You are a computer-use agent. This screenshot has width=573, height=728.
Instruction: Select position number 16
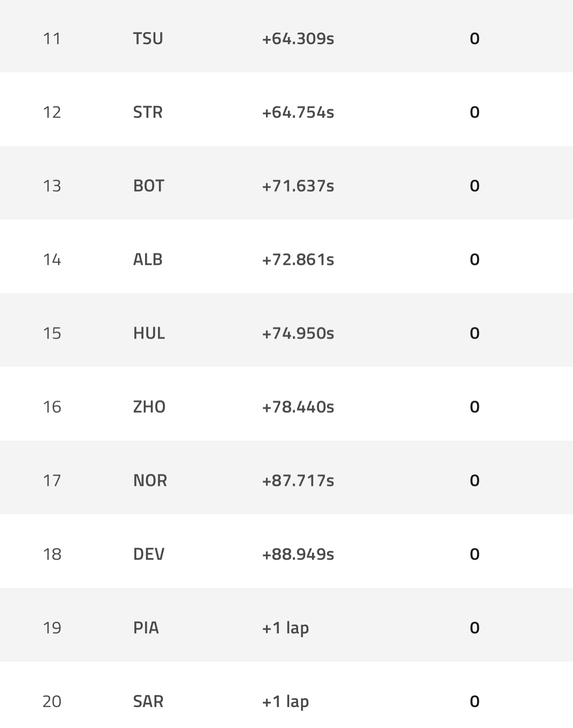pyautogui.click(x=52, y=407)
